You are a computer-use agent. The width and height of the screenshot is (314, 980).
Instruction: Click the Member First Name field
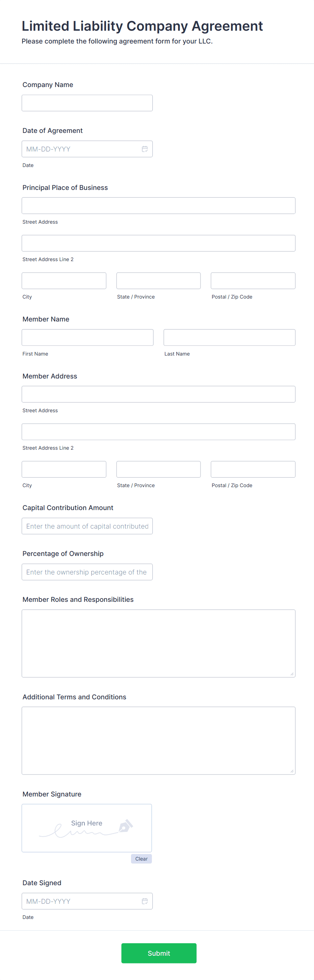87,337
